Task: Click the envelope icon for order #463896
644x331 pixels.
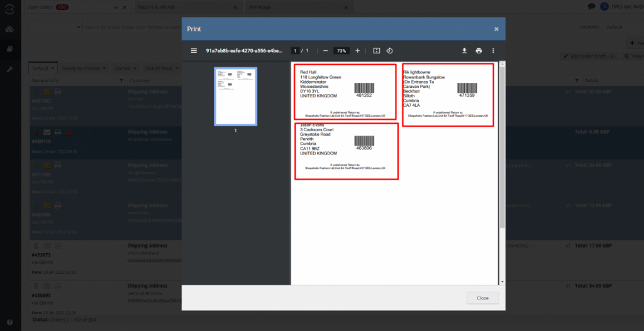Action: [47, 205]
